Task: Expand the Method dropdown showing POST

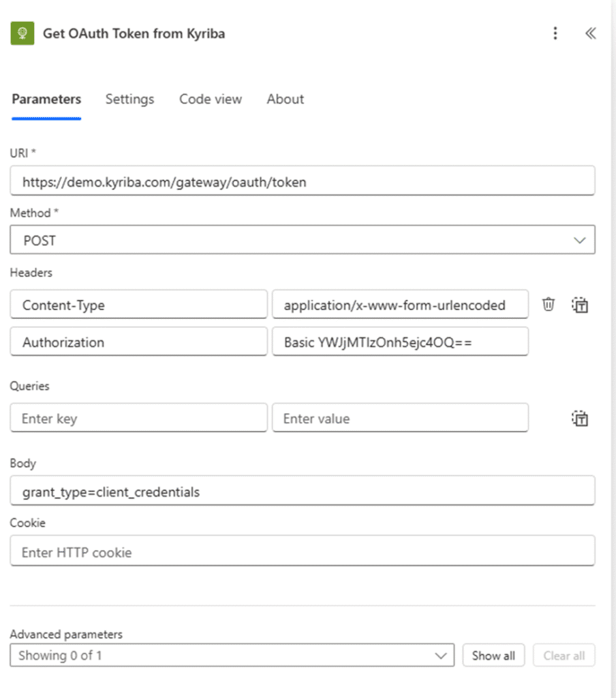Action: [302, 241]
